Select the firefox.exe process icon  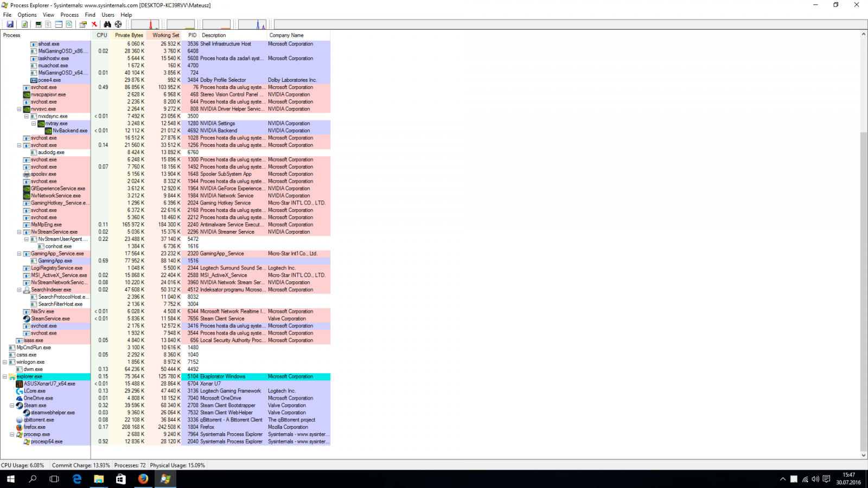click(20, 427)
